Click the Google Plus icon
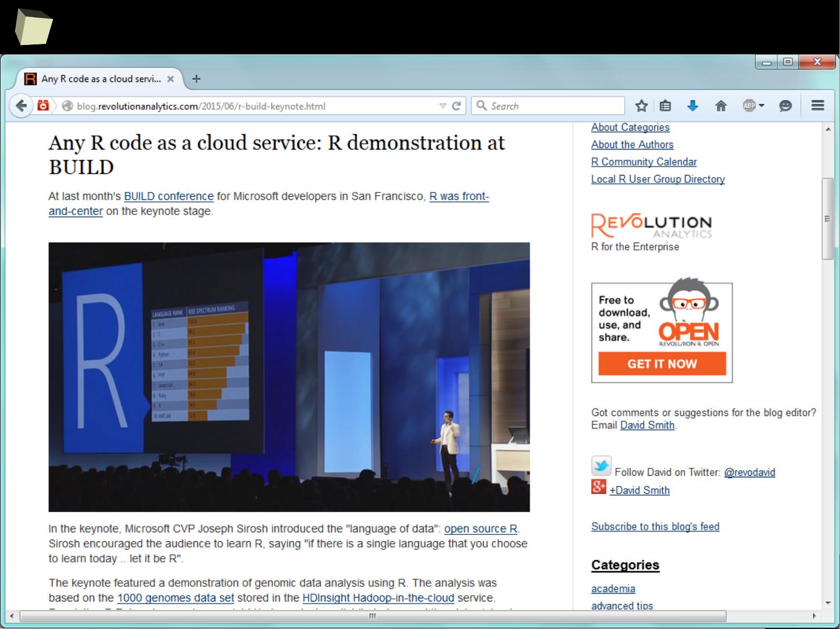The image size is (840, 629). (599, 486)
